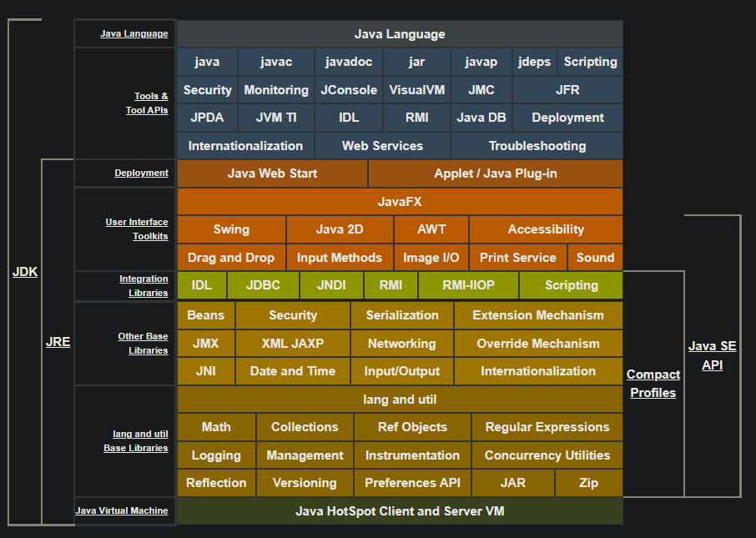Open the Java 2D cell
This screenshot has width=756, height=538.
[340, 229]
